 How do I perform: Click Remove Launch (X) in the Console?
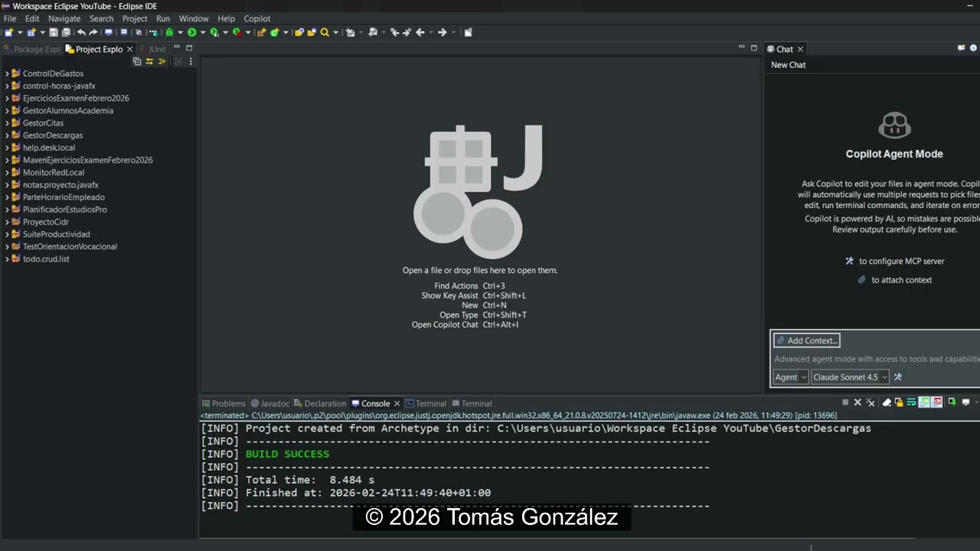pos(857,402)
